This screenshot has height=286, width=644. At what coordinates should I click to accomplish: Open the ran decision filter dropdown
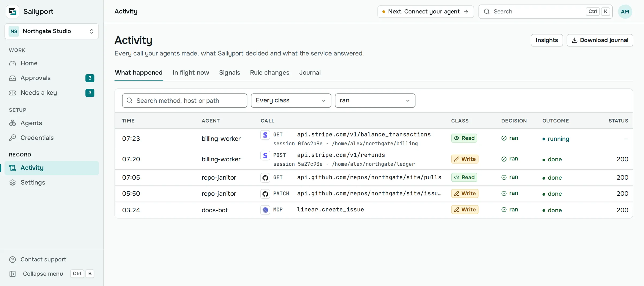(x=375, y=101)
